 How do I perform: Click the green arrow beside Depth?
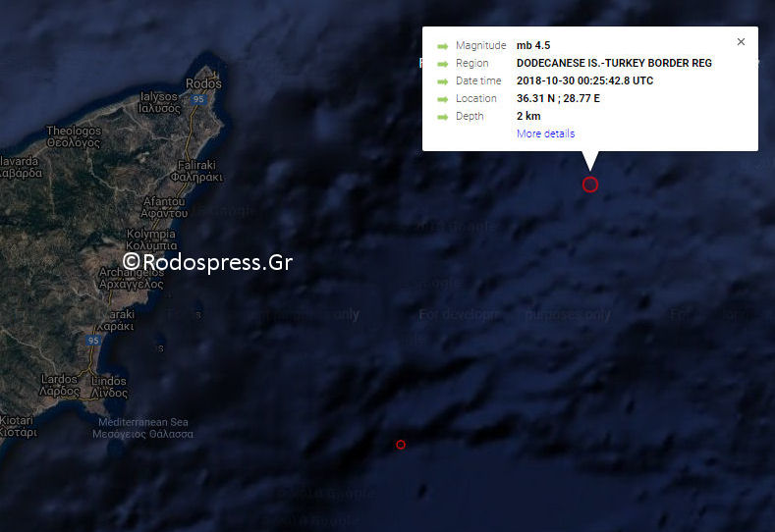click(x=442, y=117)
